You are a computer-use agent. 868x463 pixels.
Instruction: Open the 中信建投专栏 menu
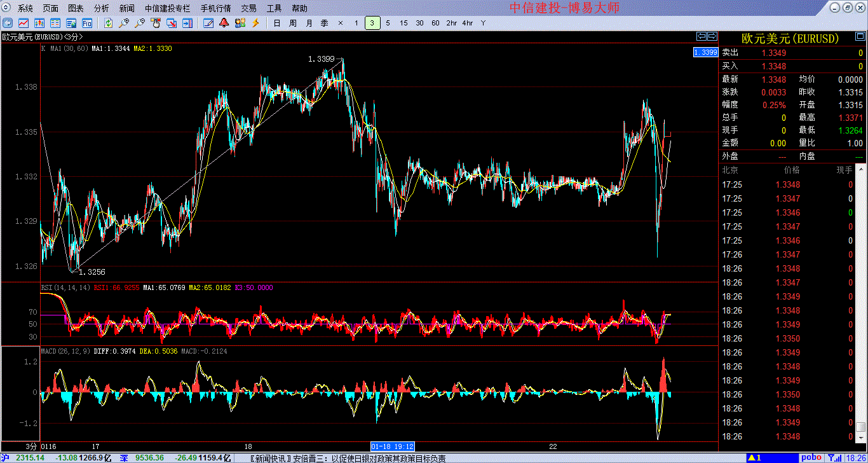coord(167,8)
